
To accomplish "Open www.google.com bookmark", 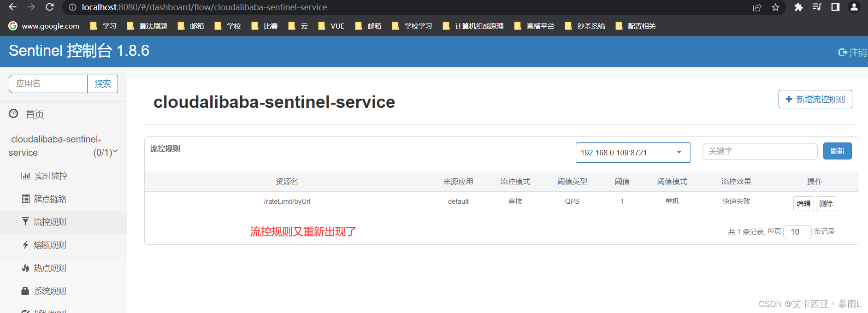I will [44, 26].
